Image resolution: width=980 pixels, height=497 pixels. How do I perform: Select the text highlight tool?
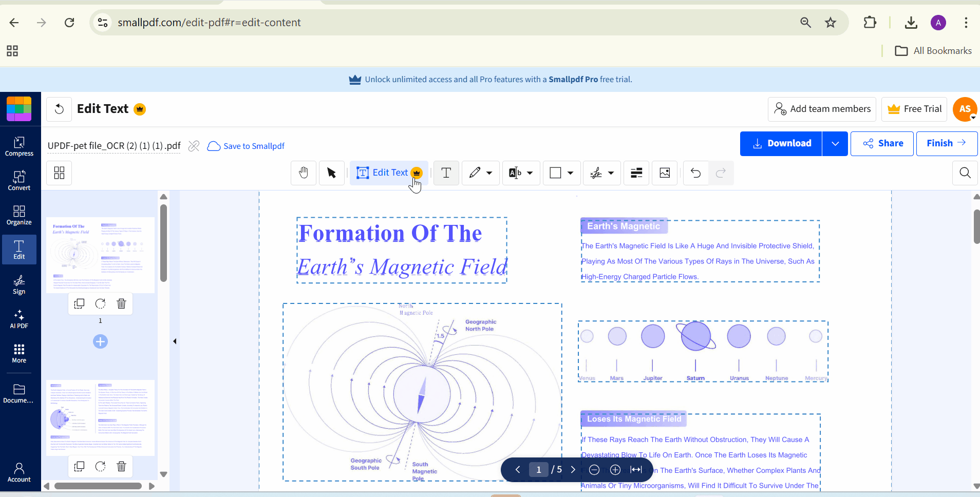[515, 173]
